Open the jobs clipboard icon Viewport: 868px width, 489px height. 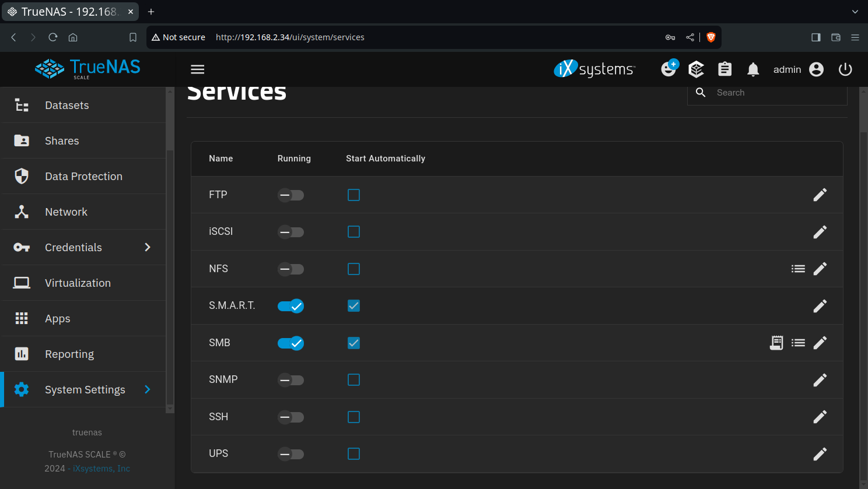point(724,69)
